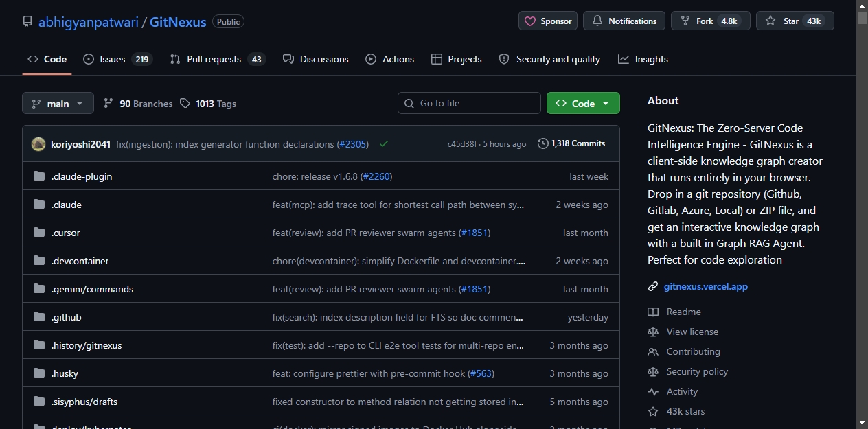Open the Insights tab

click(x=643, y=59)
